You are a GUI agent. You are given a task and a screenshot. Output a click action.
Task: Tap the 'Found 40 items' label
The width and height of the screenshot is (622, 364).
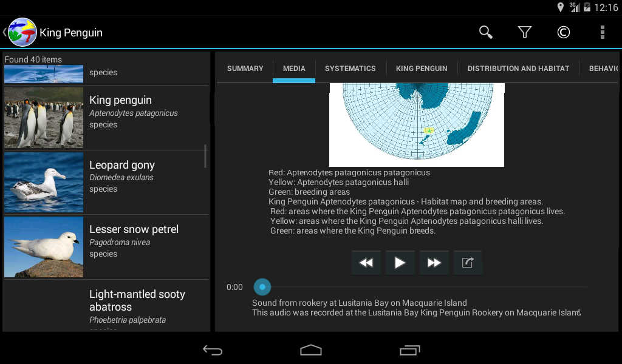coord(33,59)
